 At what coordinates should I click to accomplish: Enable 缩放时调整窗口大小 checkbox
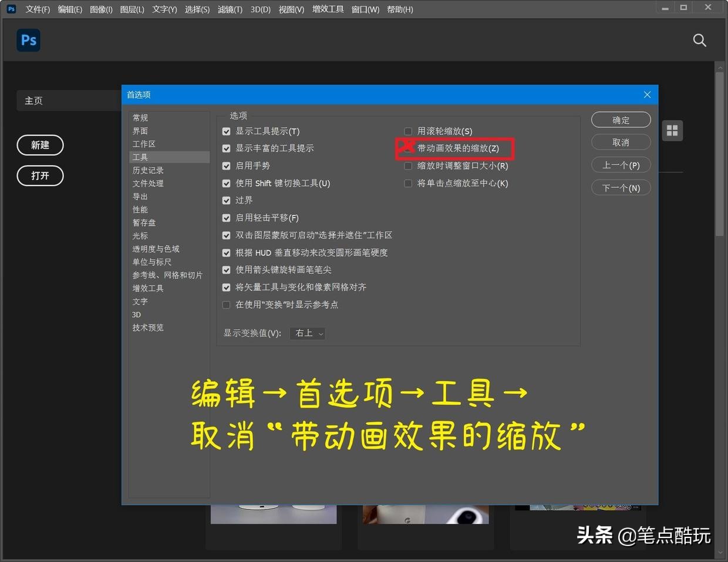point(408,165)
